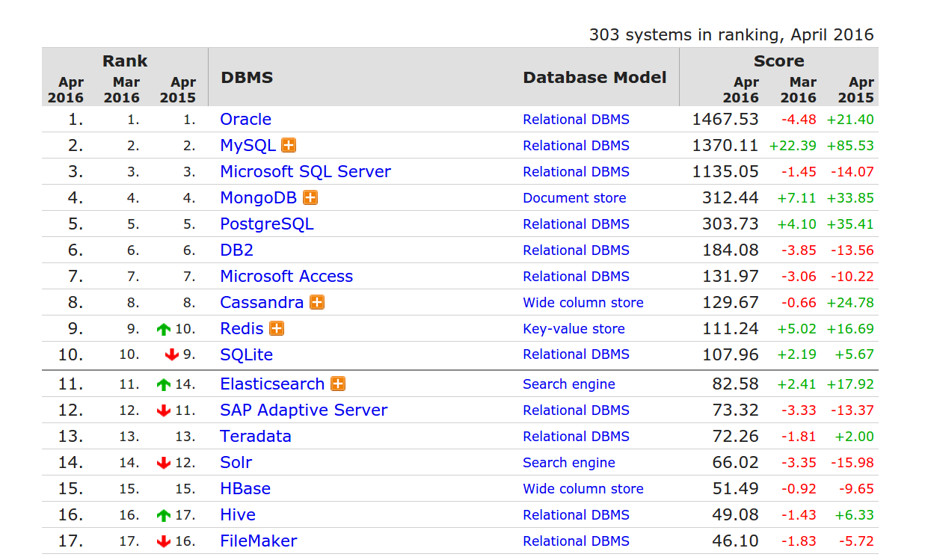Open the Redis link

tap(242, 329)
